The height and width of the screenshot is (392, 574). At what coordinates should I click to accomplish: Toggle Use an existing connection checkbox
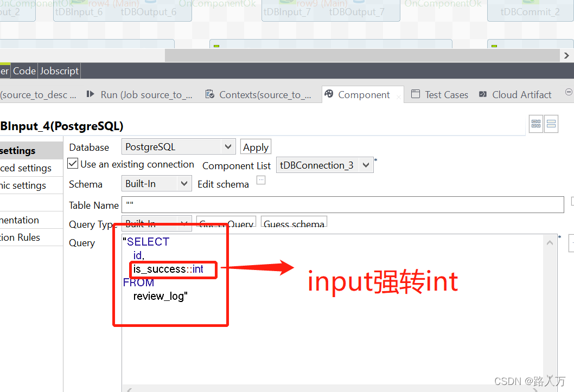pos(73,163)
